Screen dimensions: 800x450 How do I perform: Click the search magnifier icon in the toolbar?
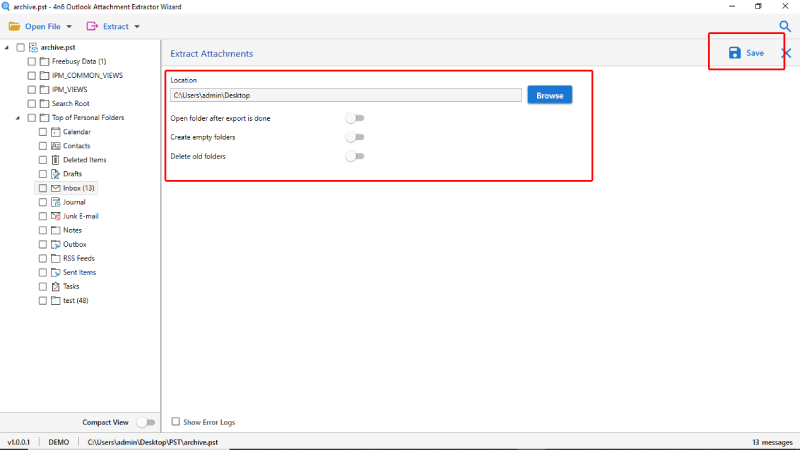[785, 27]
